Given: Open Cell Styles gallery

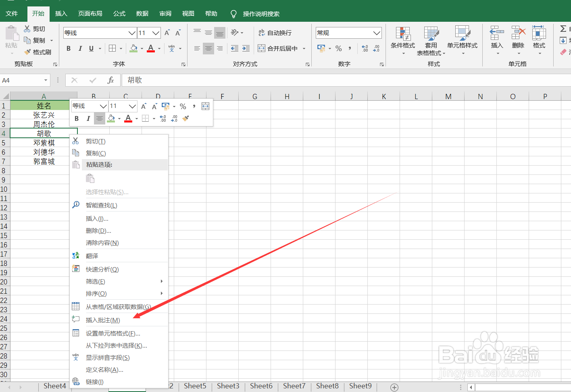Looking at the screenshot, I should coord(462,40).
